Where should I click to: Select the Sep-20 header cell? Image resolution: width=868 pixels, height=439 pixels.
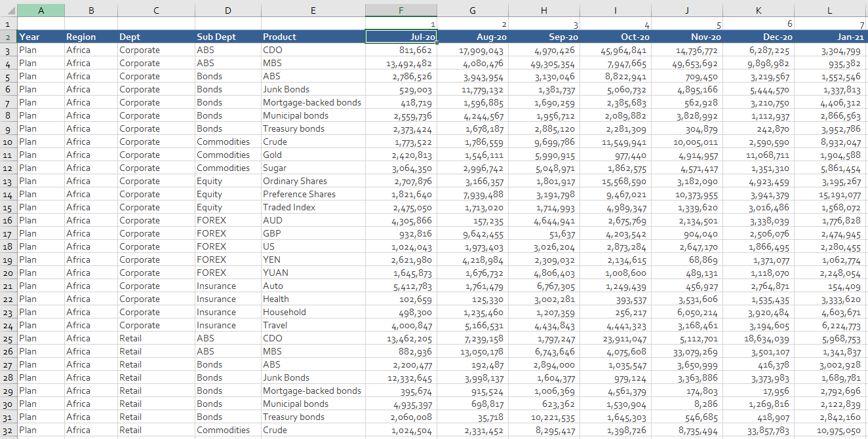click(x=544, y=37)
